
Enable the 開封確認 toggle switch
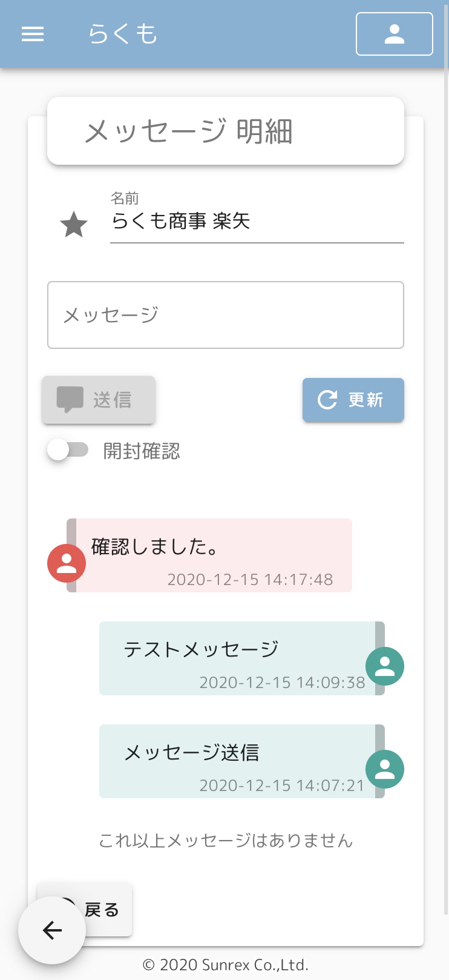click(68, 450)
